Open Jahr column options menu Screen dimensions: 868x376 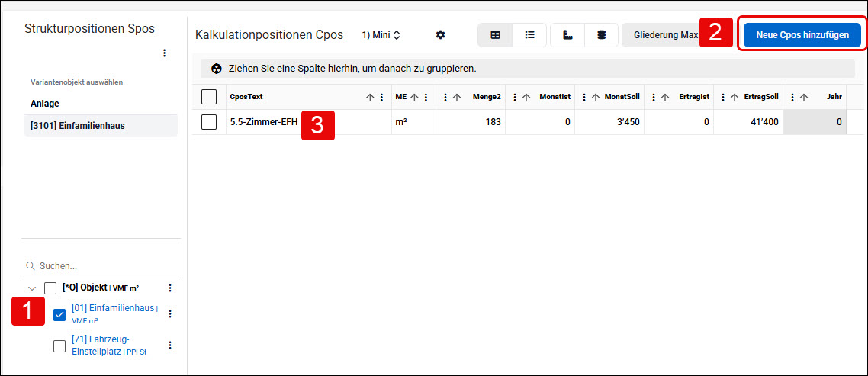tap(792, 97)
